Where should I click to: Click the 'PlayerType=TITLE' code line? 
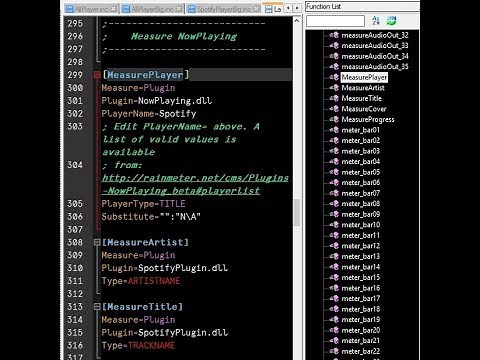144,204
